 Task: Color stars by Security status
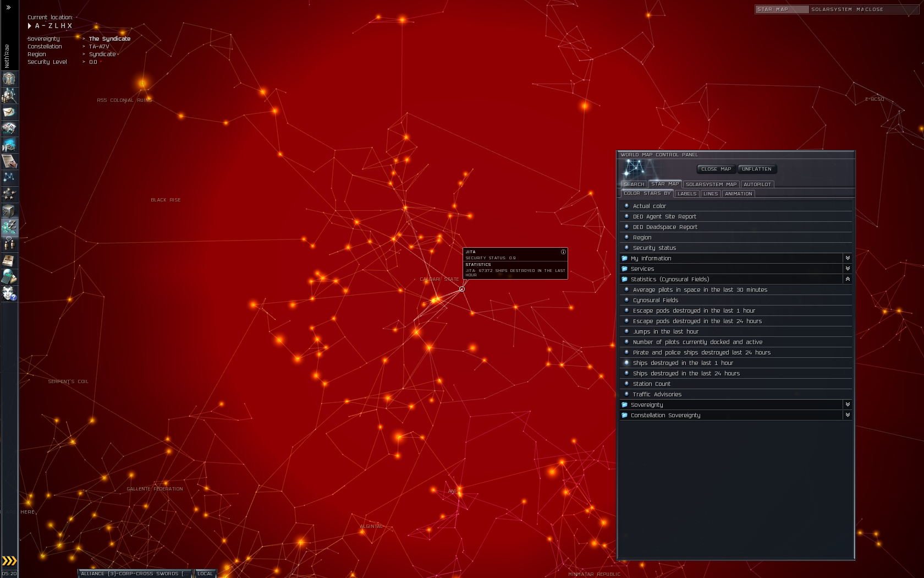pos(736,248)
